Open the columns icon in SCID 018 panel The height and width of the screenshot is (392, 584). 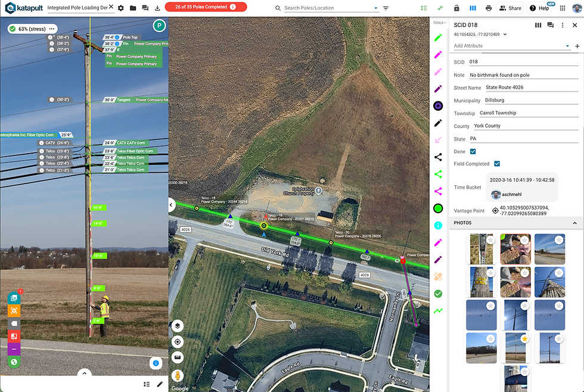click(538, 25)
